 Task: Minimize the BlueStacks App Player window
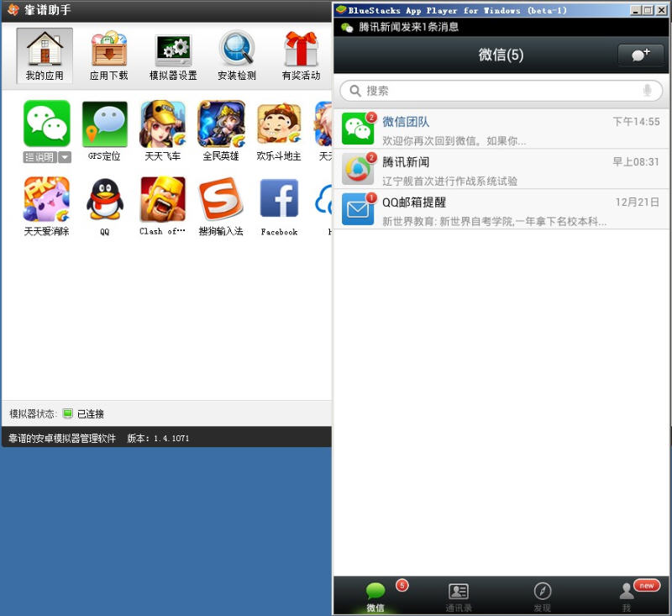[x=637, y=10]
